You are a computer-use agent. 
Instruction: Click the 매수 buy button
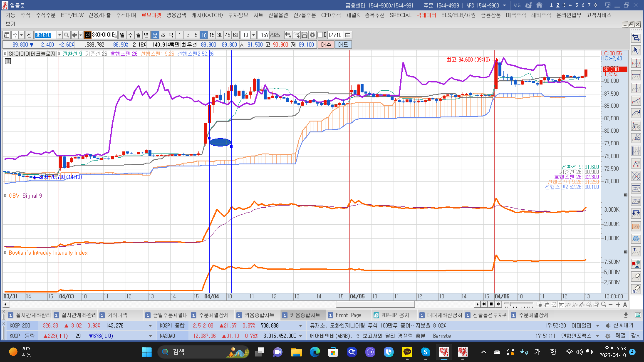(x=326, y=45)
